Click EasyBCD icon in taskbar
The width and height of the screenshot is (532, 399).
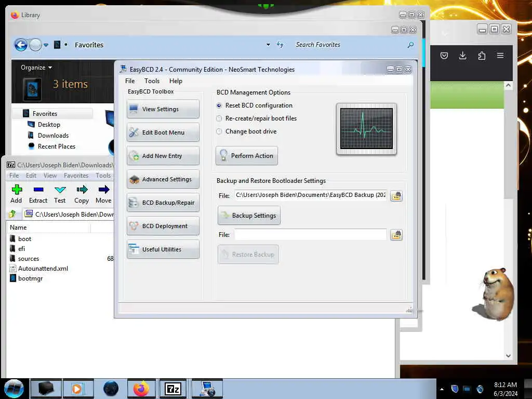[207, 389]
